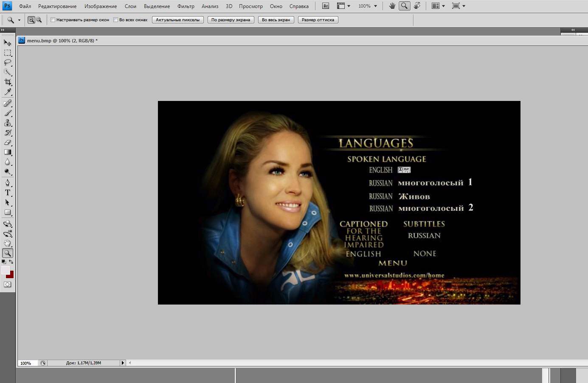This screenshot has width=588, height=383.
Task: Open status bar info arrow menu
Action: pos(123,363)
